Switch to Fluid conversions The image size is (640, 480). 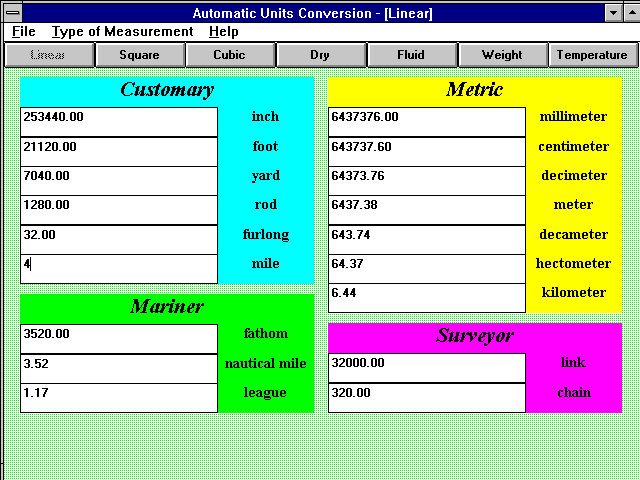point(411,55)
